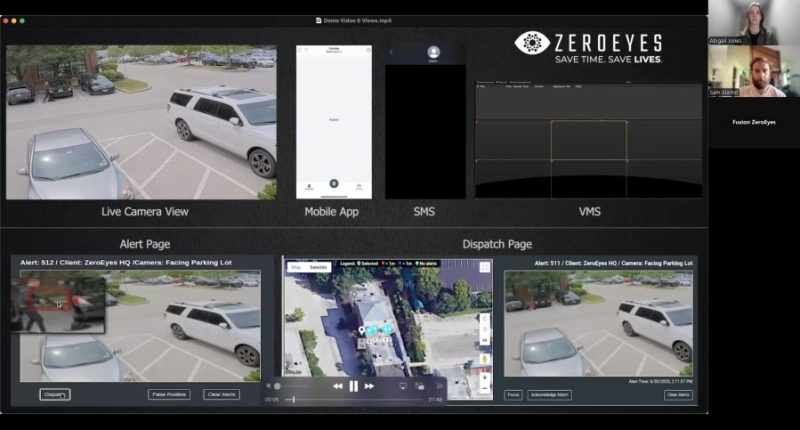
Task: Zoom in on the dispatch map
Action: point(485,377)
